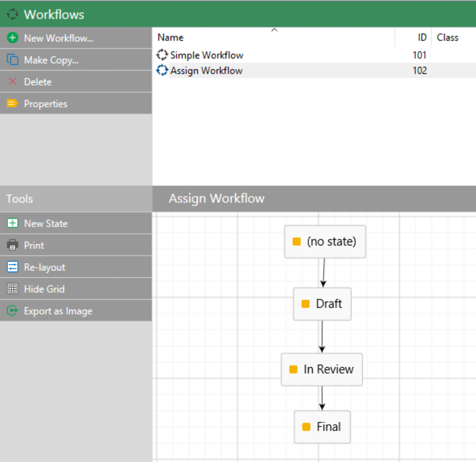Viewport: 476px width, 462px height.
Task: Click ID value 101
Action: 419,55
